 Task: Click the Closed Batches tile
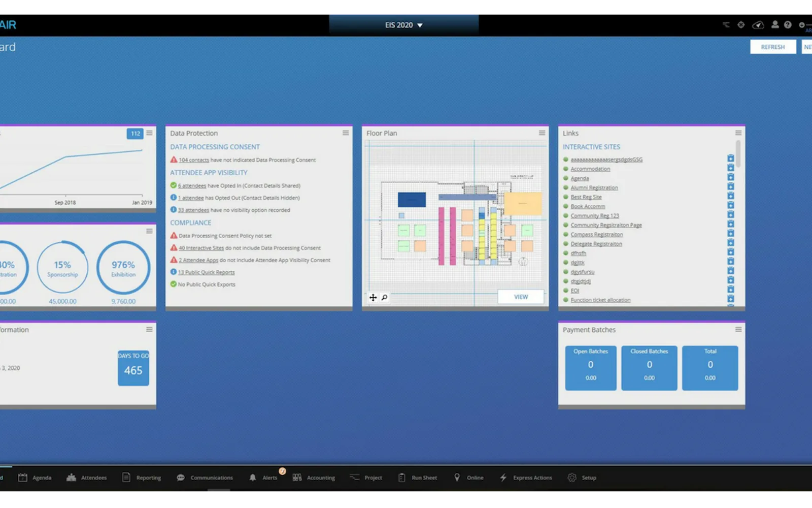649,368
